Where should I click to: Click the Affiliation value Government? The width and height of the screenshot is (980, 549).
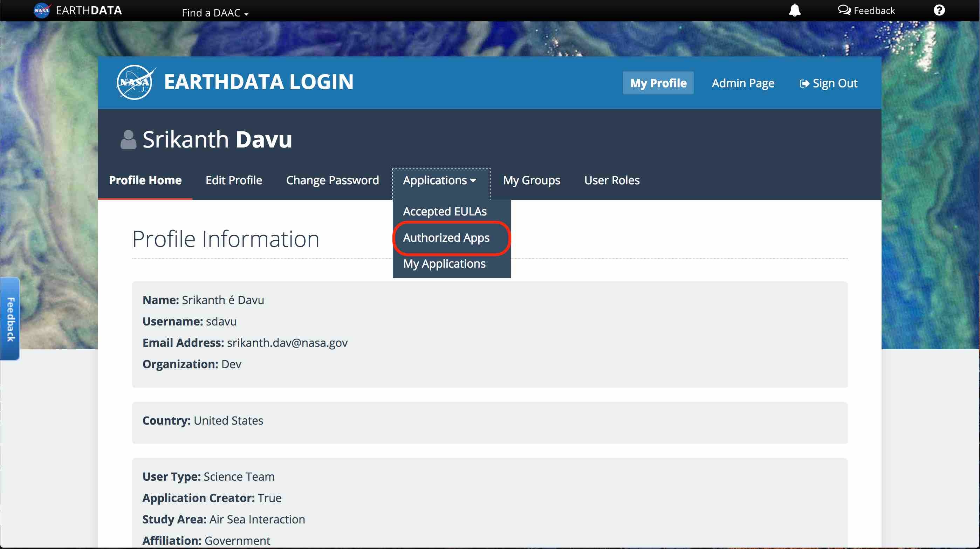[x=238, y=541]
